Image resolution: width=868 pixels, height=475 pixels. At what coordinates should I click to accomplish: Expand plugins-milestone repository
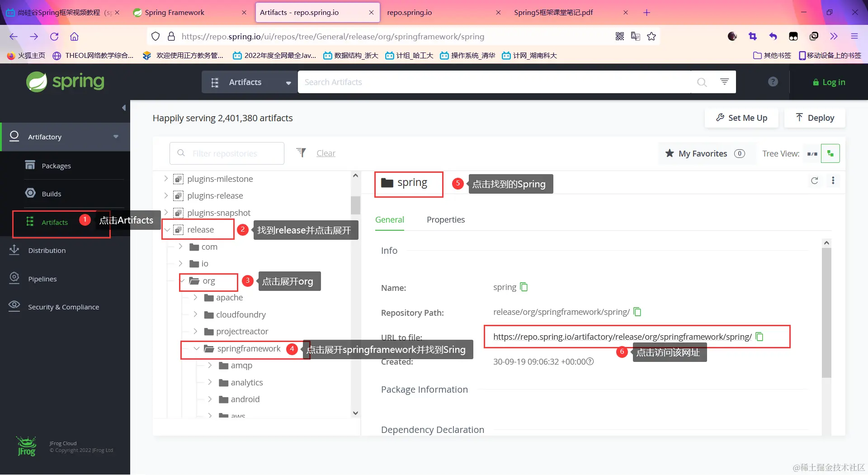pyautogui.click(x=166, y=179)
